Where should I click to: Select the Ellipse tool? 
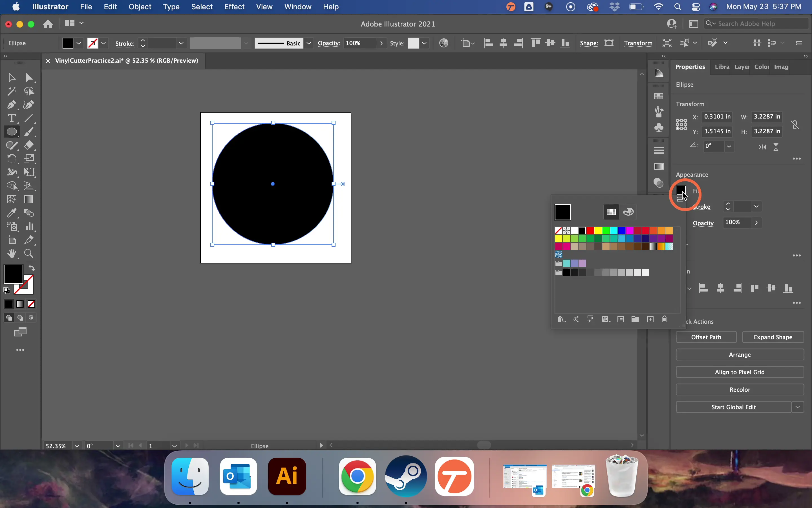click(12, 132)
